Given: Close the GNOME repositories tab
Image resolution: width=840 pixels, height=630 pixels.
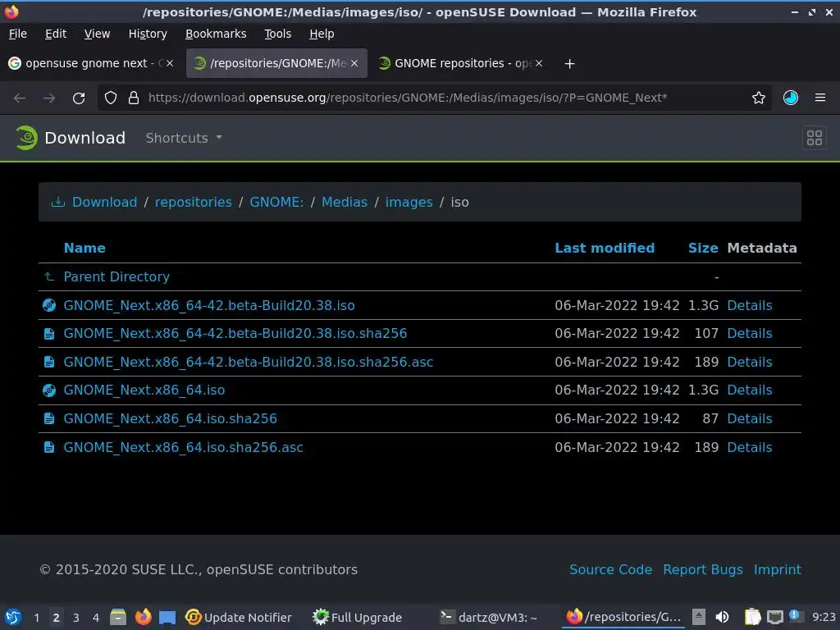Looking at the screenshot, I should coord(539,63).
